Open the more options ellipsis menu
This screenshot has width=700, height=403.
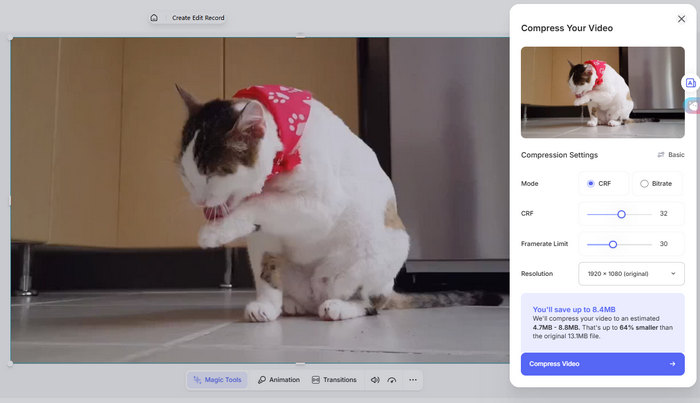click(413, 380)
